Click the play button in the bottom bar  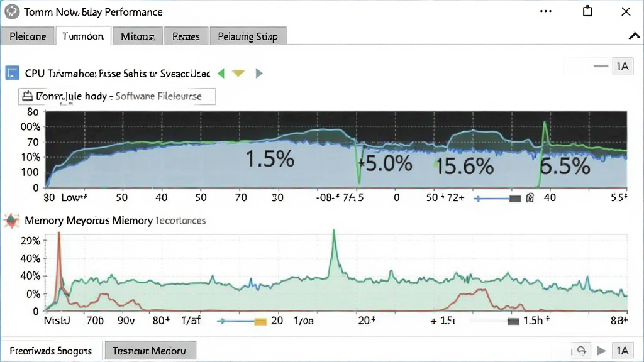(x=602, y=351)
